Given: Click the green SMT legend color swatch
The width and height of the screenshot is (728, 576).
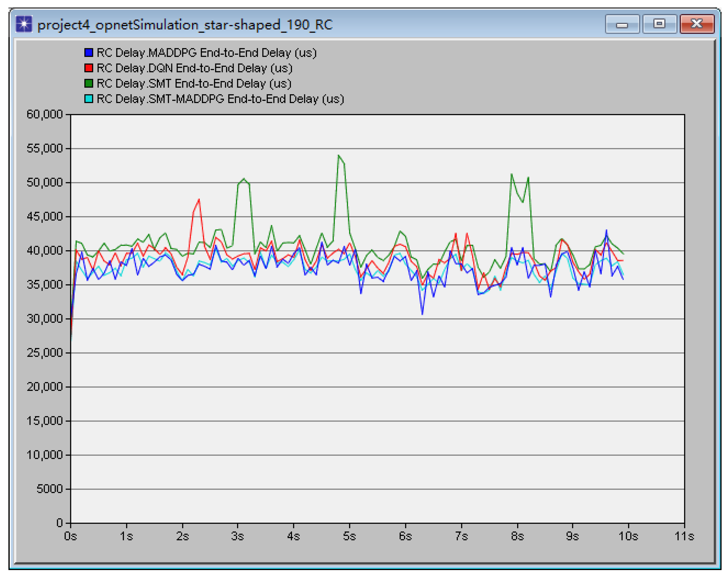Looking at the screenshot, I should click(x=89, y=83).
